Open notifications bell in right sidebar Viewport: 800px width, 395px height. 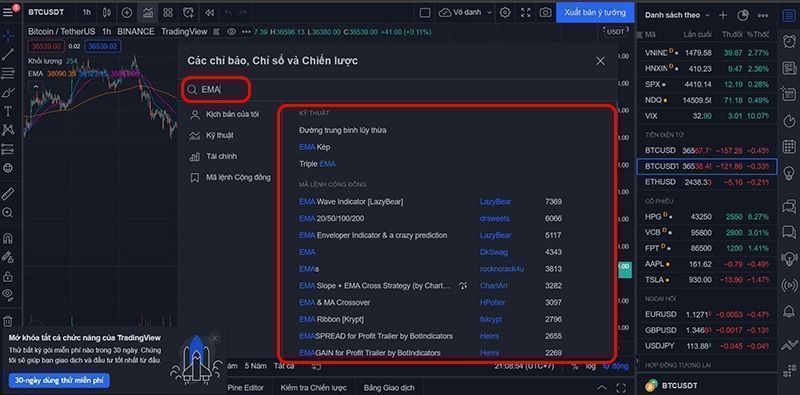click(x=789, y=311)
